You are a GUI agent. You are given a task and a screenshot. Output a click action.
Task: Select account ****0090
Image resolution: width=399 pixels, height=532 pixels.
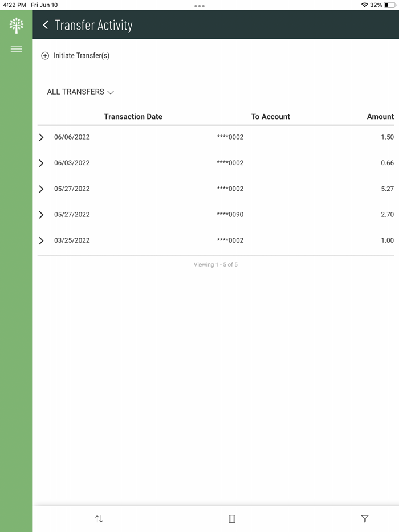[230, 214]
